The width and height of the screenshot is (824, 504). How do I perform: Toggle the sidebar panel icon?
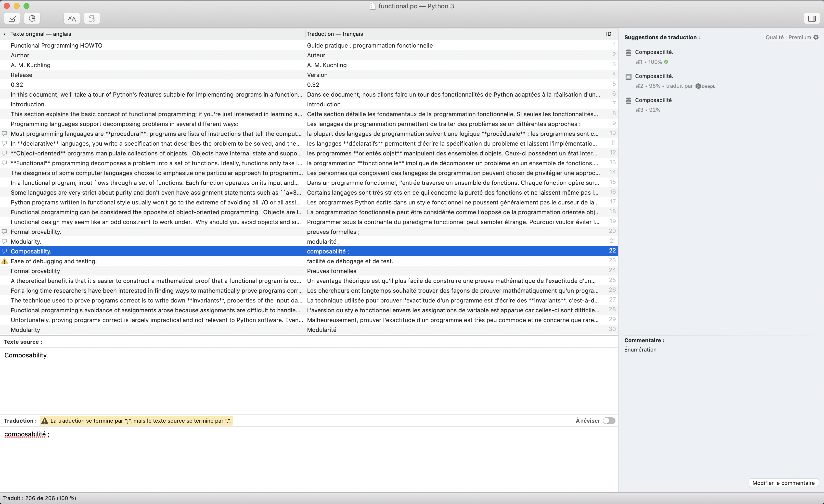point(812,18)
